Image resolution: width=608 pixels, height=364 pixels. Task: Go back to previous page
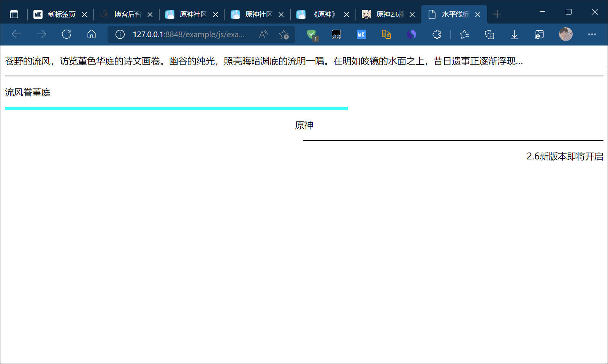[16, 34]
